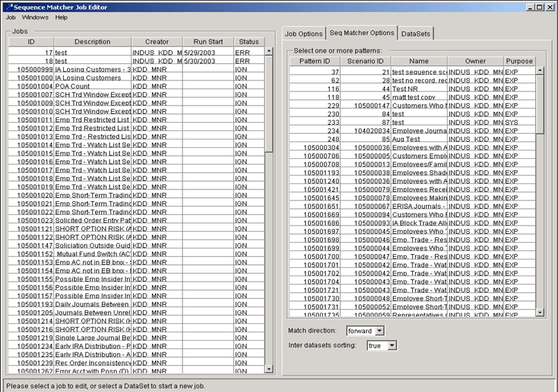Select pattern 105000708 Employees/Family
This screenshot has height=392, width=558.
tap(412, 164)
